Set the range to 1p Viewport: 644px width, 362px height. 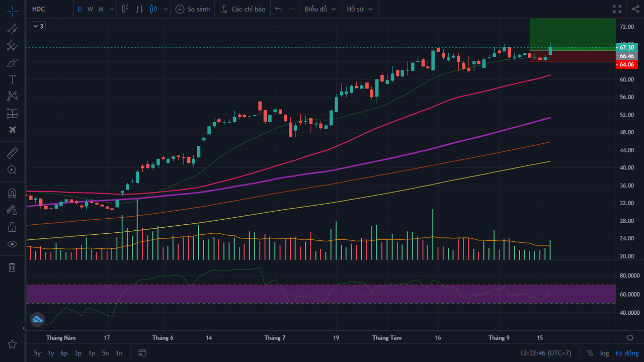coord(92,353)
